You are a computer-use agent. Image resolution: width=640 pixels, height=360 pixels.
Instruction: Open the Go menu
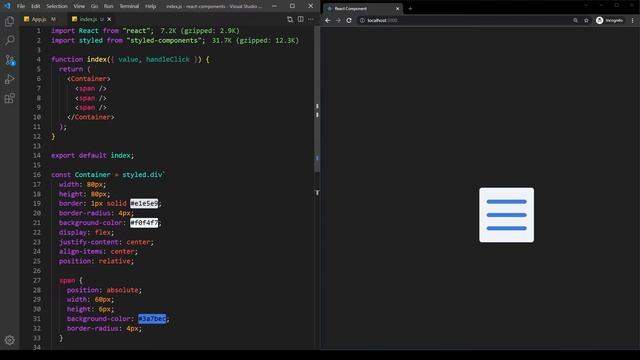click(94, 6)
